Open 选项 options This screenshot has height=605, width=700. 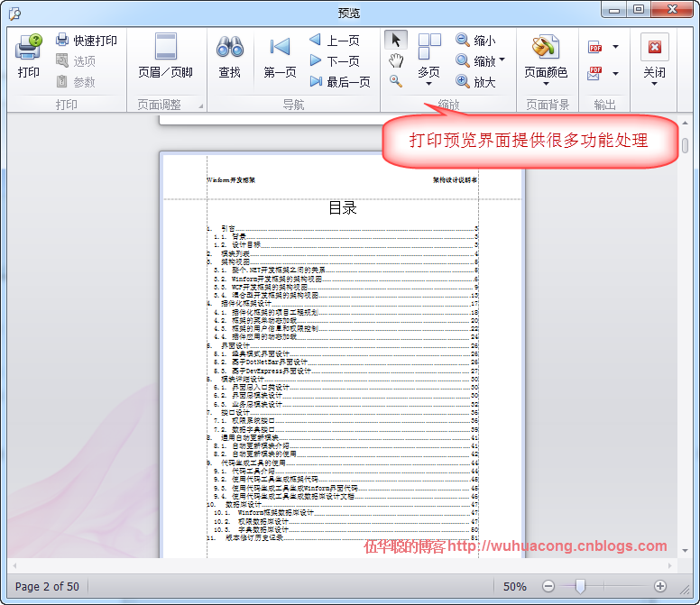pyautogui.click(x=76, y=61)
